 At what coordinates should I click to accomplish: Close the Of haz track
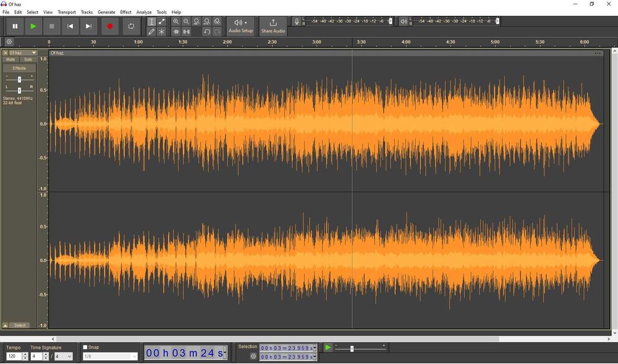click(5, 53)
